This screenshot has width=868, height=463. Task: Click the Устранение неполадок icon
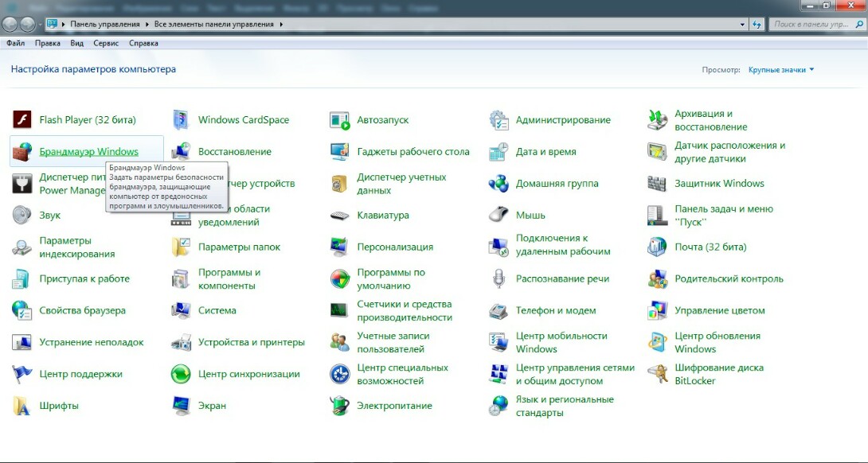pos(22,342)
